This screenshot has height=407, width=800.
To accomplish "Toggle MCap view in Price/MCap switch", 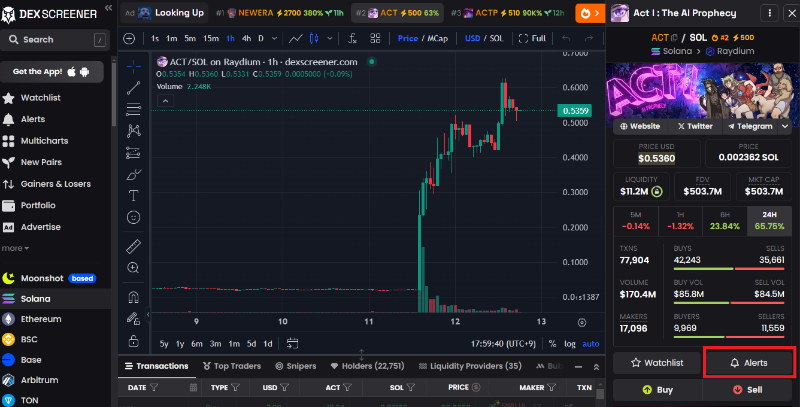I will [x=437, y=38].
